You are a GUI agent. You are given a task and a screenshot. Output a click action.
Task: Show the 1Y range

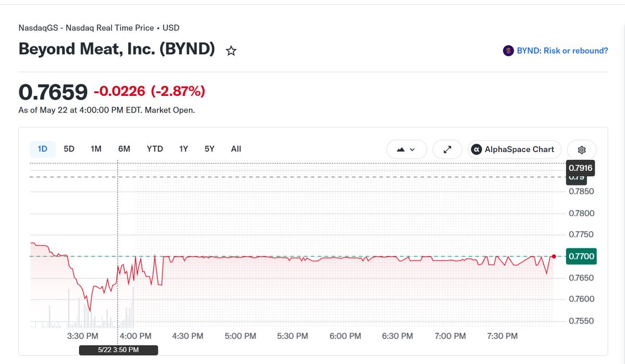pos(183,149)
